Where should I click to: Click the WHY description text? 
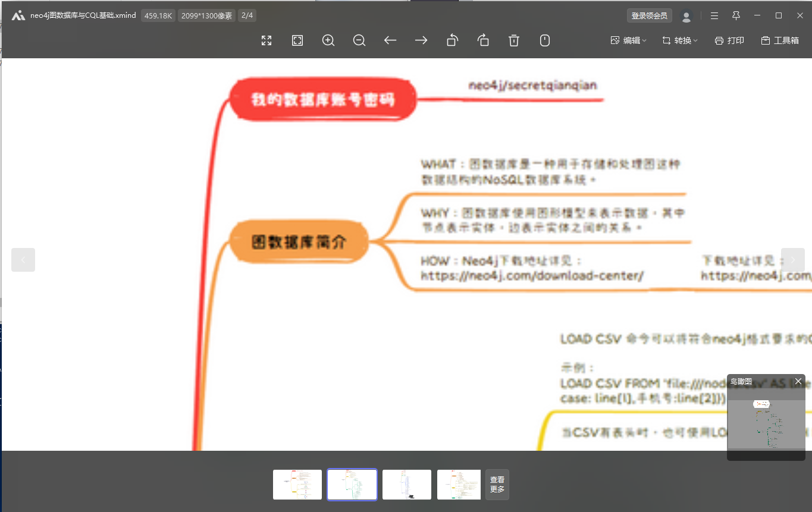pyautogui.click(x=553, y=220)
